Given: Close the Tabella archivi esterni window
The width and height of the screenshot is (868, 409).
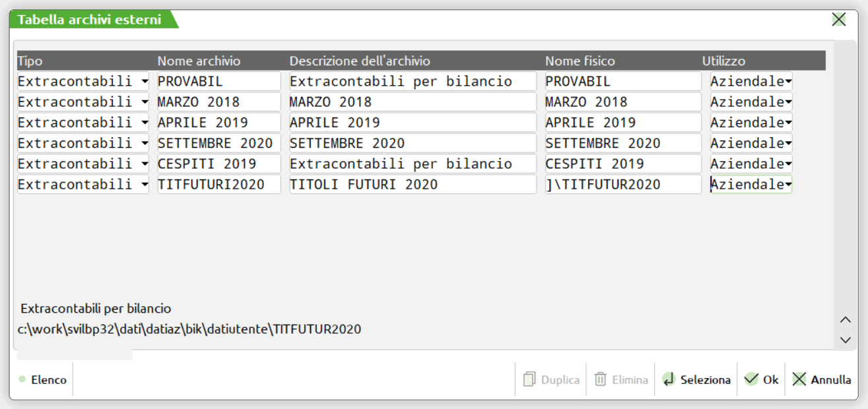Looking at the screenshot, I should click(839, 19).
